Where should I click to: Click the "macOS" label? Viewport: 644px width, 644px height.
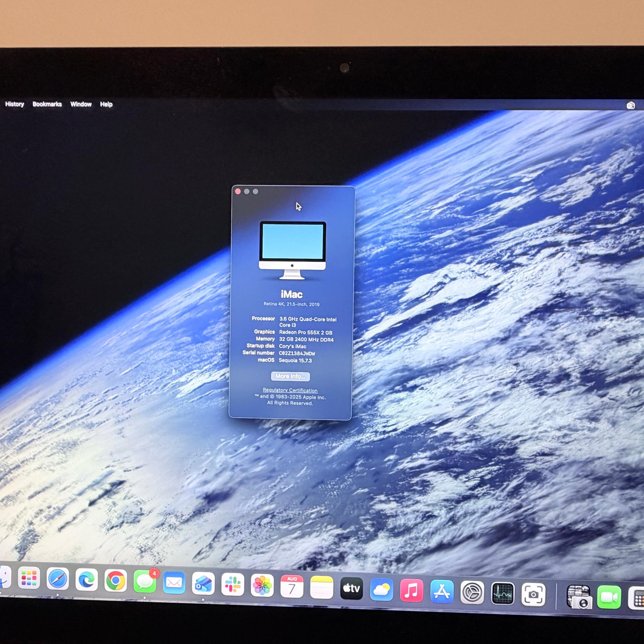coord(266,360)
